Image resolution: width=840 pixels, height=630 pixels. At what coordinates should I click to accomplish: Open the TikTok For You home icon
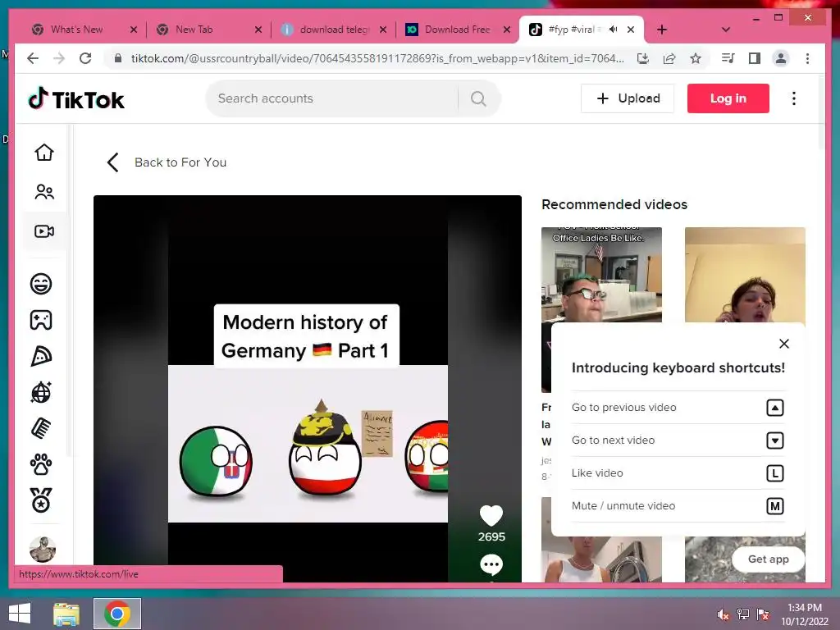point(44,153)
